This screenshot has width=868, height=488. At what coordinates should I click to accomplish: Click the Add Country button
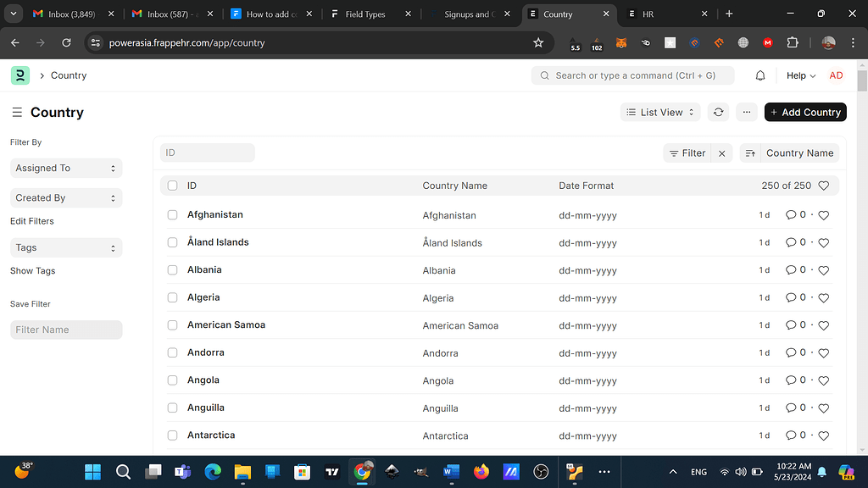(804, 112)
